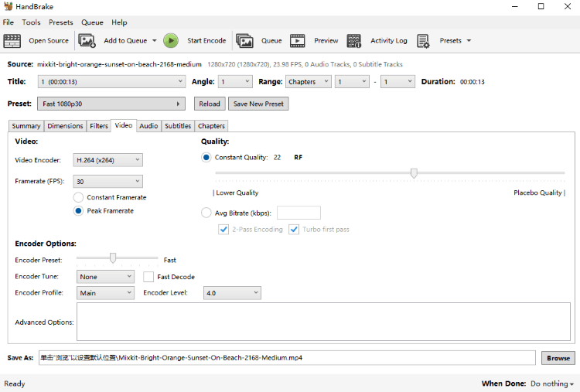Click the Preview film frame icon
Image resolution: width=580 pixels, height=392 pixels.
(x=298, y=41)
